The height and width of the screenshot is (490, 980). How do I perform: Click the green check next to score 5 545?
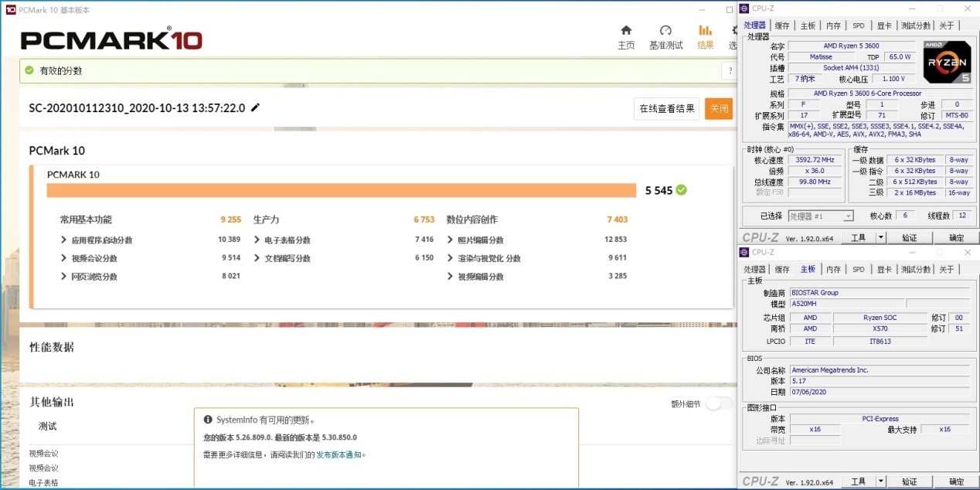coord(681,189)
